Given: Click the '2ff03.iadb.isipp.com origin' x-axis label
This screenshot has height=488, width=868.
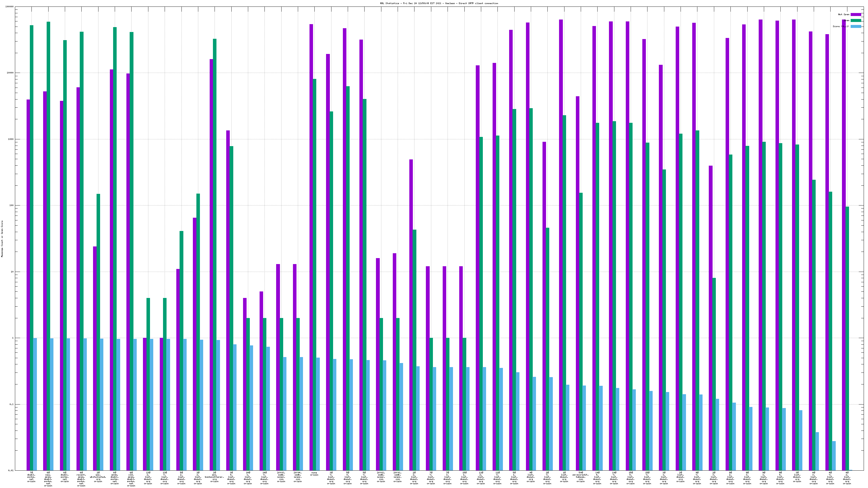Looking at the screenshot, I should coord(281,477).
